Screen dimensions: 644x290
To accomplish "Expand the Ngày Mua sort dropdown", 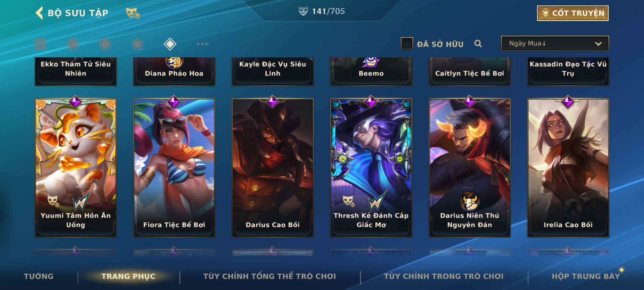I will pos(555,43).
